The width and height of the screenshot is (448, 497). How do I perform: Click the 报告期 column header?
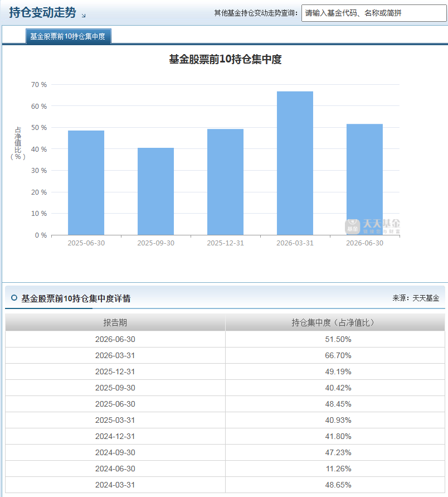tap(115, 322)
